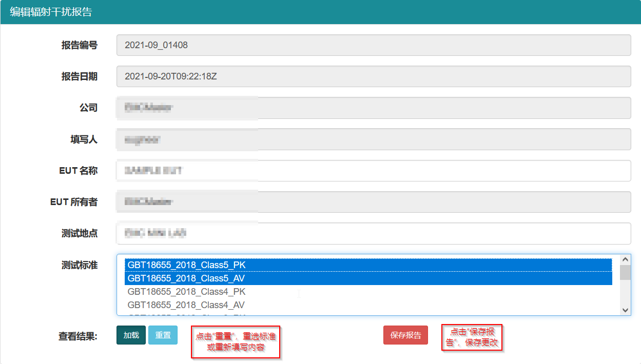The width and height of the screenshot is (641, 364).
Task: Click the 报告日期 date field
Action: click(x=373, y=76)
